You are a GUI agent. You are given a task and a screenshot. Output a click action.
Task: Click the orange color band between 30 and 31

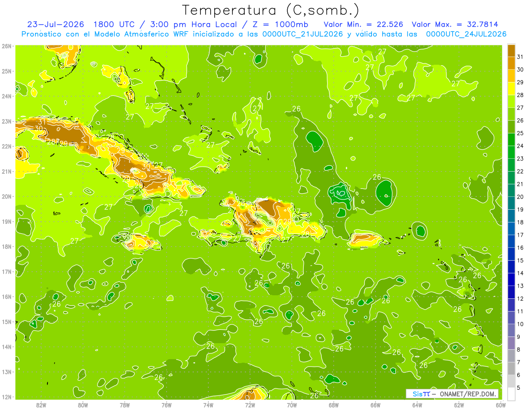click(511, 63)
